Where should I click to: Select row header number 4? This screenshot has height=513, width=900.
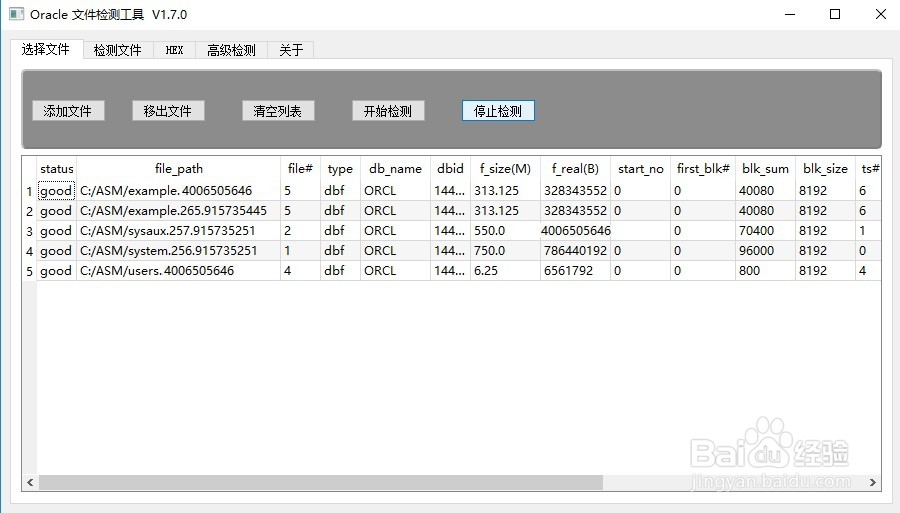(x=29, y=251)
